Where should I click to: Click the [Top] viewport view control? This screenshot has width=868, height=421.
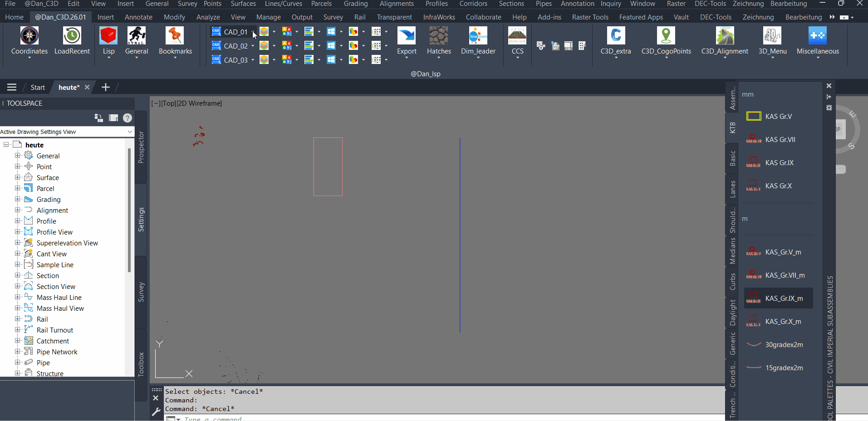[168, 103]
